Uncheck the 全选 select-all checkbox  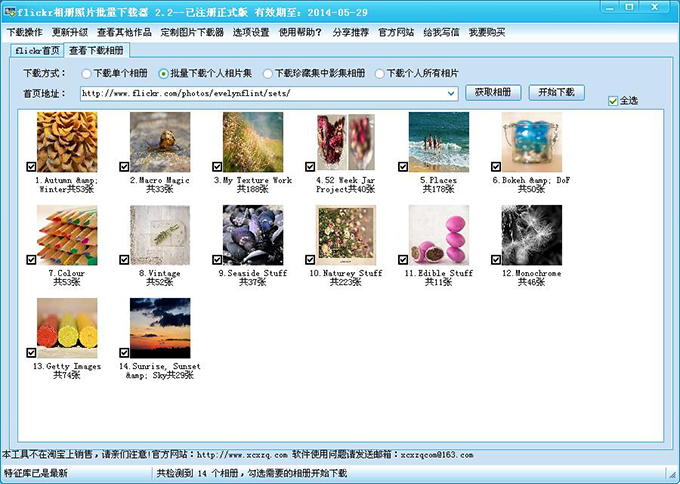pyautogui.click(x=613, y=101)
